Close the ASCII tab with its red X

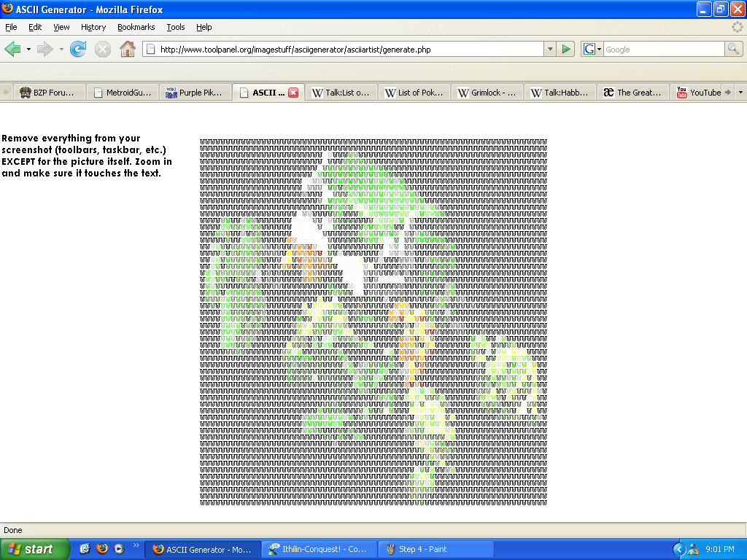293,93
